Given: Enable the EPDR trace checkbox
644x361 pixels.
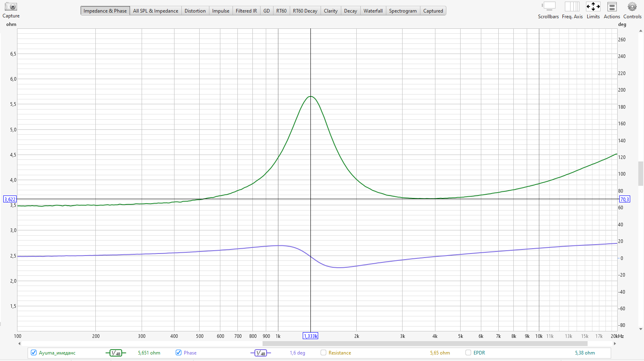Looking at the screenshot, I should [468, 352].
